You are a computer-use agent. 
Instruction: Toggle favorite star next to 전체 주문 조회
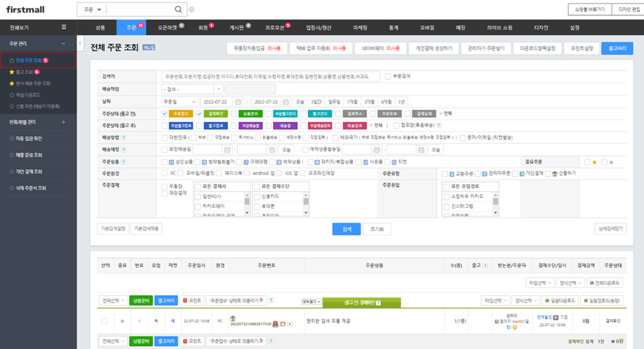coord(11,60)
